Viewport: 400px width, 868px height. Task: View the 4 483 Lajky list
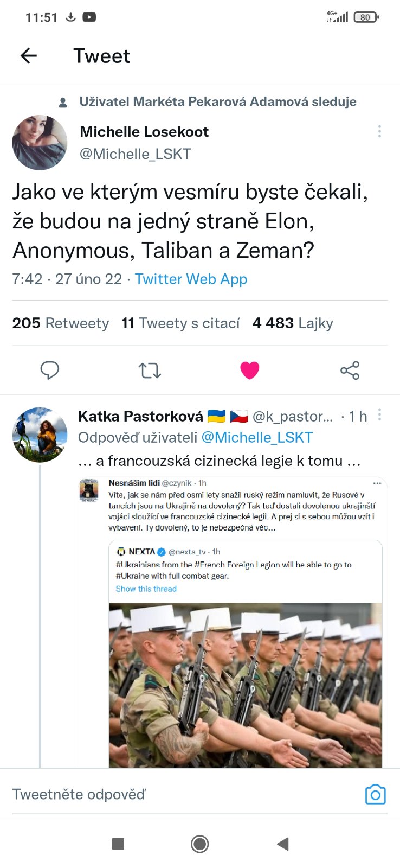click(293, 323)
